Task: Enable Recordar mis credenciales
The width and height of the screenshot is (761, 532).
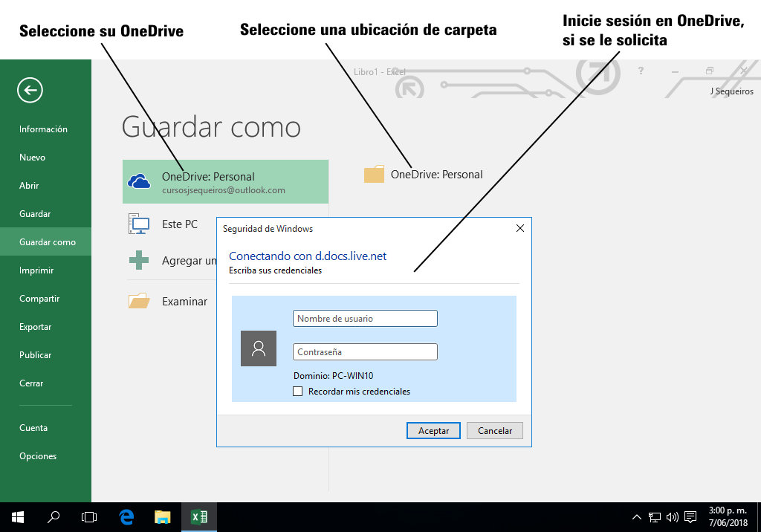Action: (x=298, y=391)
